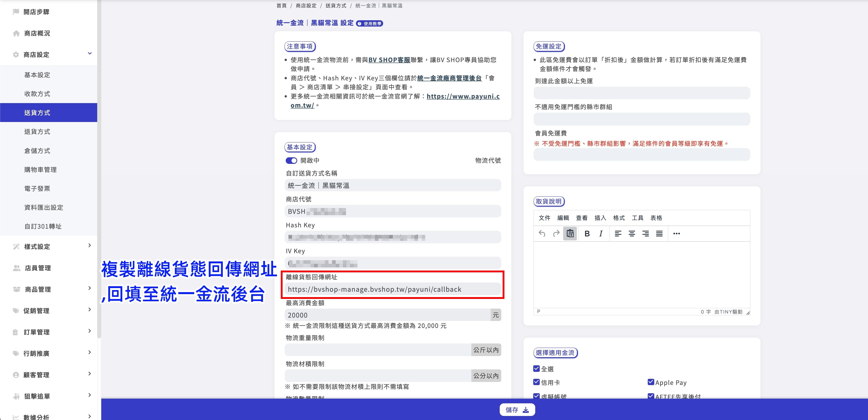Click the undo icon in editor toolbar

[x=542, y=234]
